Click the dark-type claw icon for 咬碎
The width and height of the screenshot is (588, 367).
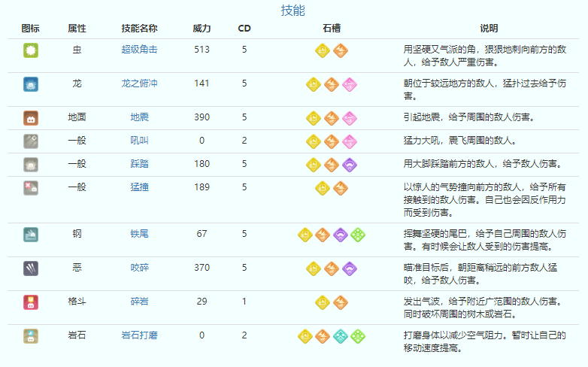(x=31, y=268)
